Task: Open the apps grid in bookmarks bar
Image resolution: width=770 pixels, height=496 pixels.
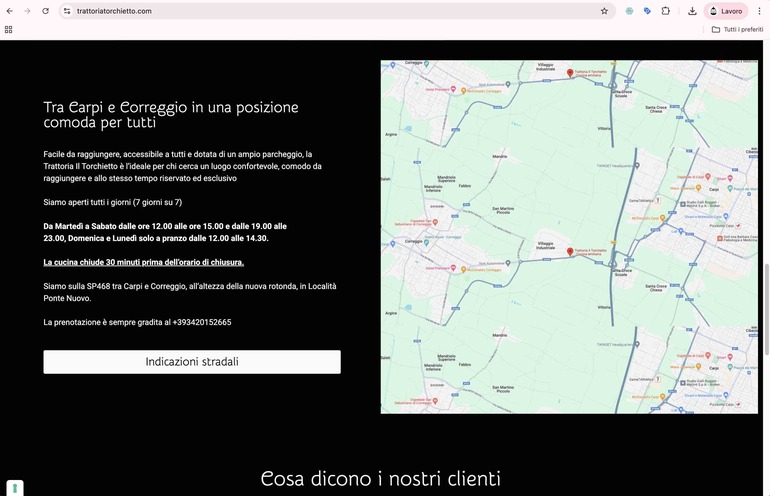Action: [x=9, y=30]
